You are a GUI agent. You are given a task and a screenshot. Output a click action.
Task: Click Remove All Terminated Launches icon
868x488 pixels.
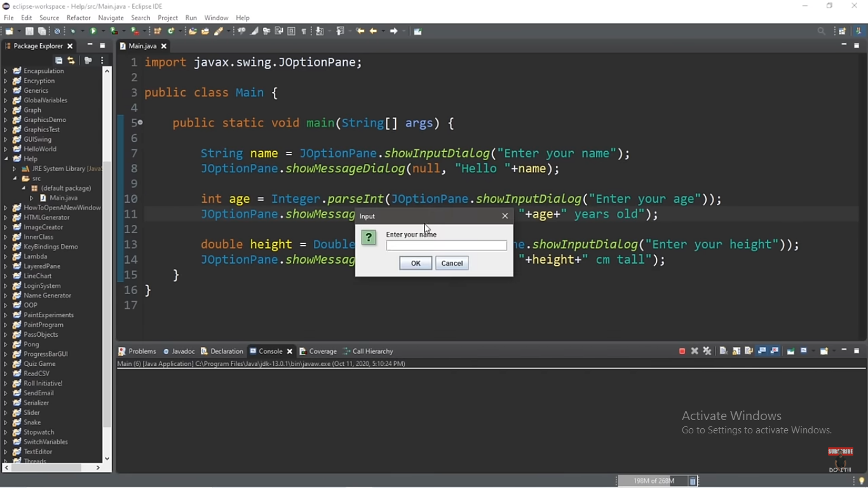click(707, 351)
